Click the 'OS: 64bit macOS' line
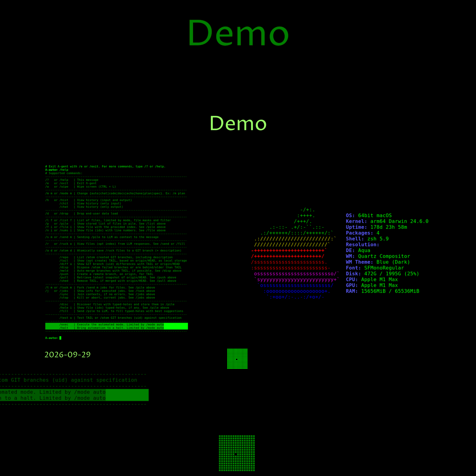This screenshot has height=476, width=476. point(369,216)
